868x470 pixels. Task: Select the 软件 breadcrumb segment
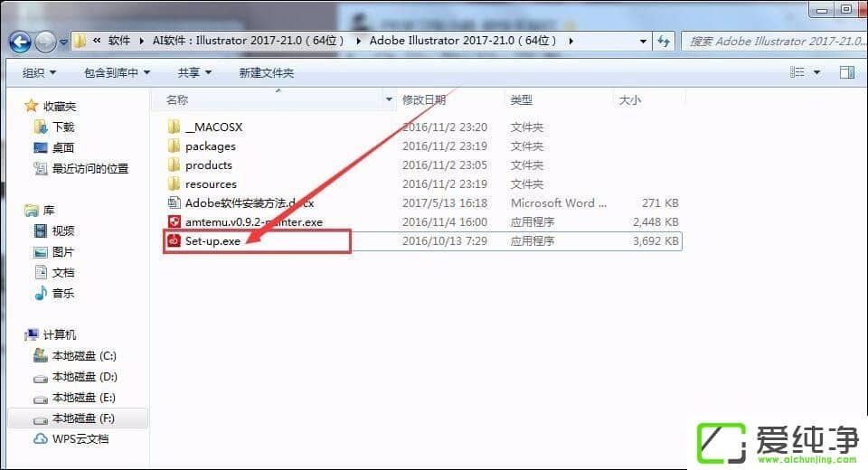tap(119, 41)
